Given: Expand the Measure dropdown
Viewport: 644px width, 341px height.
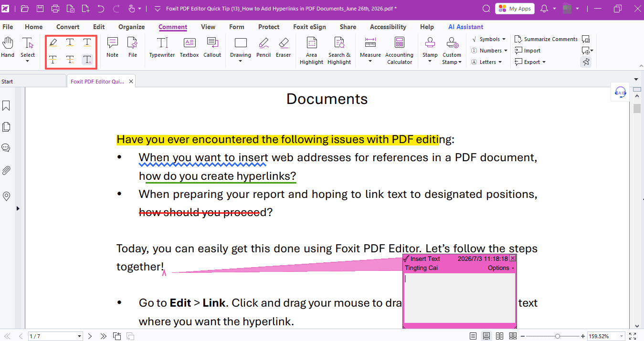Looking at the screenshot, I should click(370, 61).
